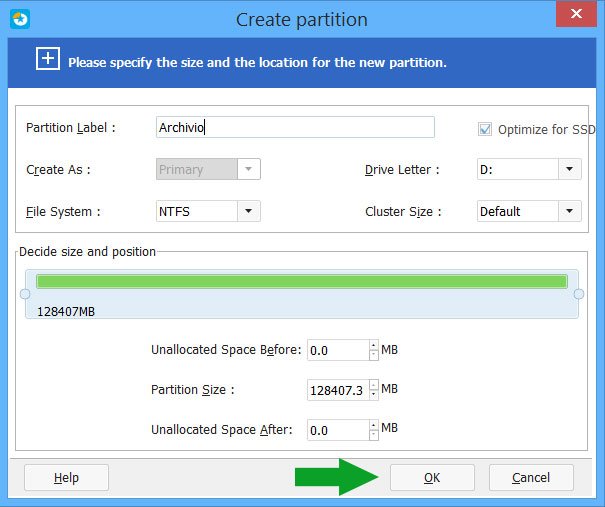The image size is (605, 507).
Task: Click the Unallocated Space Before field
Action: [x=338, y=350]
